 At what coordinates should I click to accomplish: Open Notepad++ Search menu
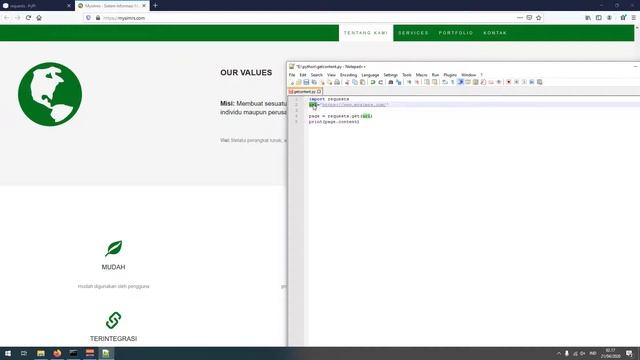pos(316,75)
